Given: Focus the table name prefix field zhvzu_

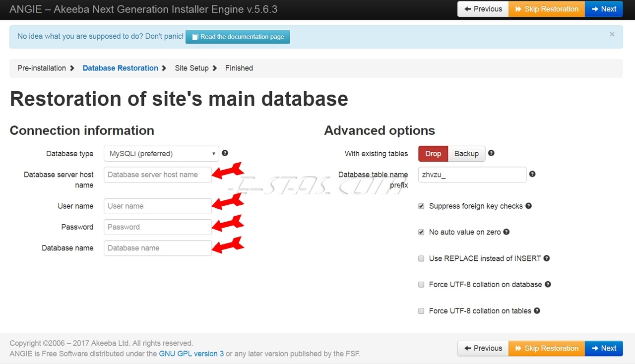Looking at the screenshot, I should click(x=472, y=175).
